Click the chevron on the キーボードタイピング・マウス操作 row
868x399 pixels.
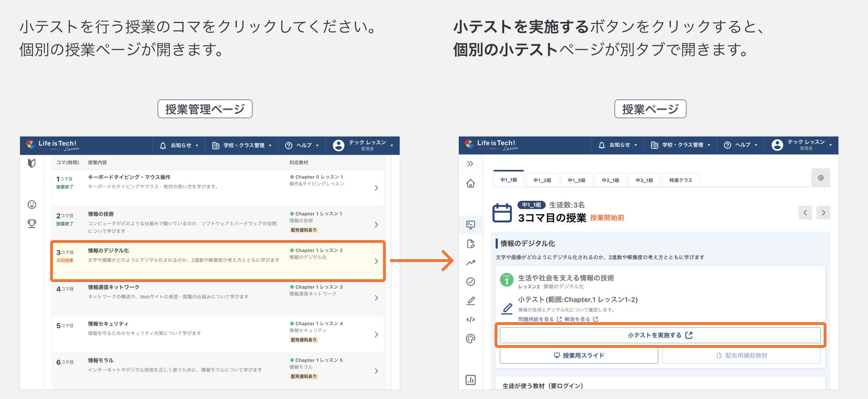pos(376,188)
